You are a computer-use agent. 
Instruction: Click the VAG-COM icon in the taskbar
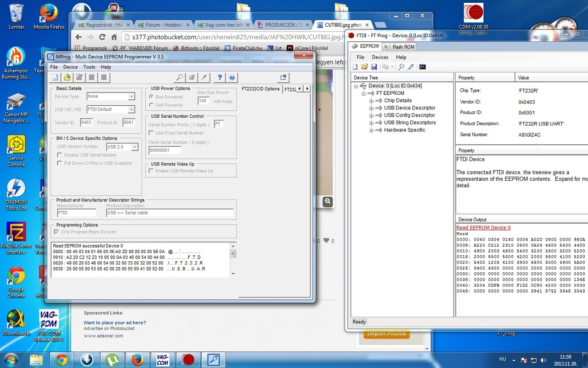163,359
